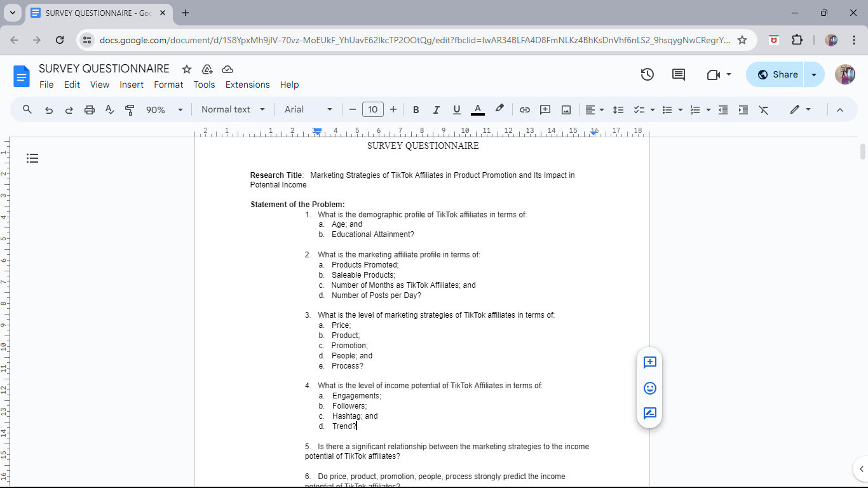868x488 pixels.
Task: Open the Edit menu
Action: pyautogui.click(x=72, y=85)
